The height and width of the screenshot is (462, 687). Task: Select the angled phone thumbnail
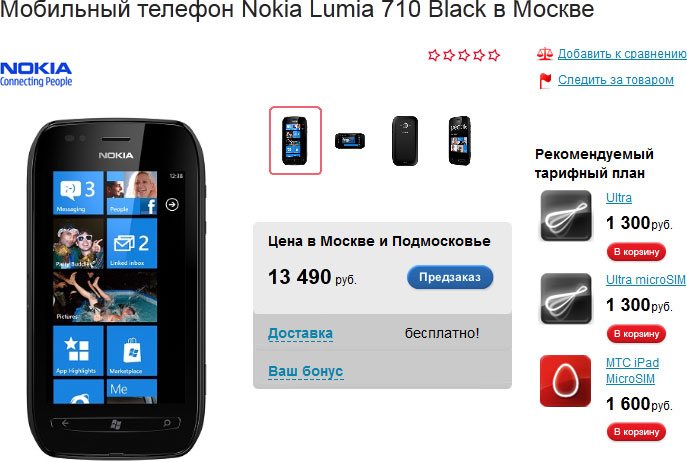460,141
